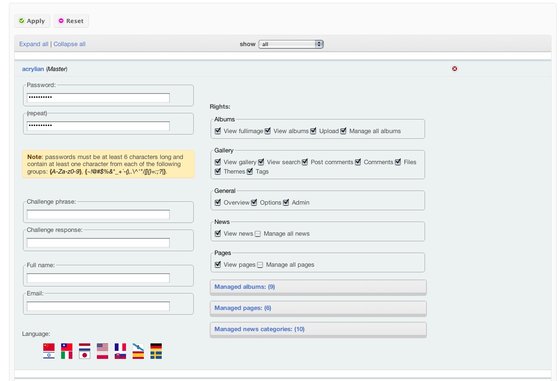Click the red delete icon for user acrylian
Image resolution: width=560 pixels, height=381 pixels.
454,69
